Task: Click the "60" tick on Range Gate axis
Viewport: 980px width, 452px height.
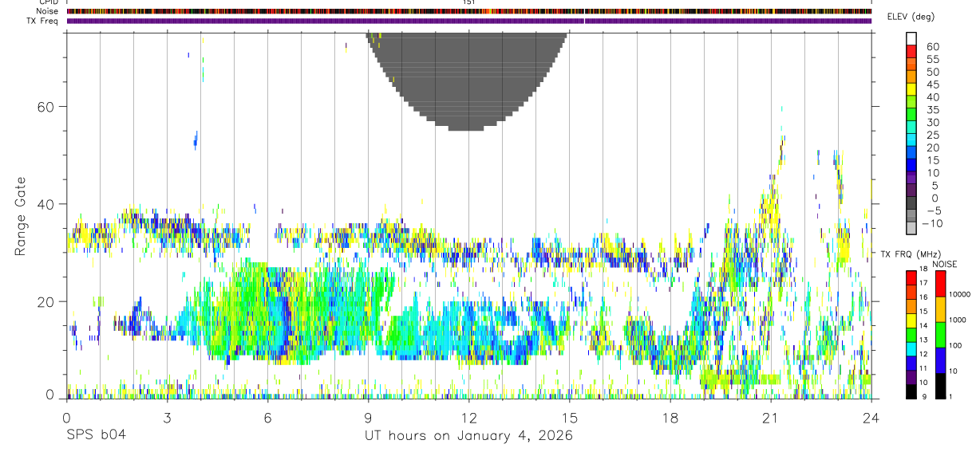Action: 45,107
